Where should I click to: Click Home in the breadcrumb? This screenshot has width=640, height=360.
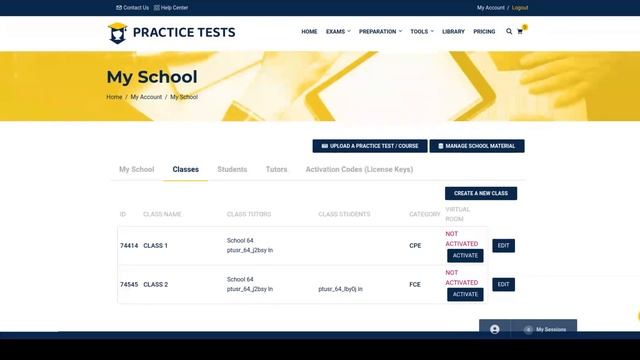click(114, 97)
